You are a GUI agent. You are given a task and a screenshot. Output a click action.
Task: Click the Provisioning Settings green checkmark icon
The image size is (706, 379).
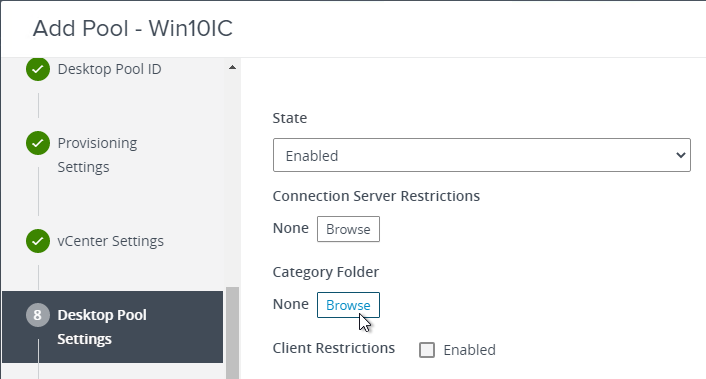coord(38,143)
